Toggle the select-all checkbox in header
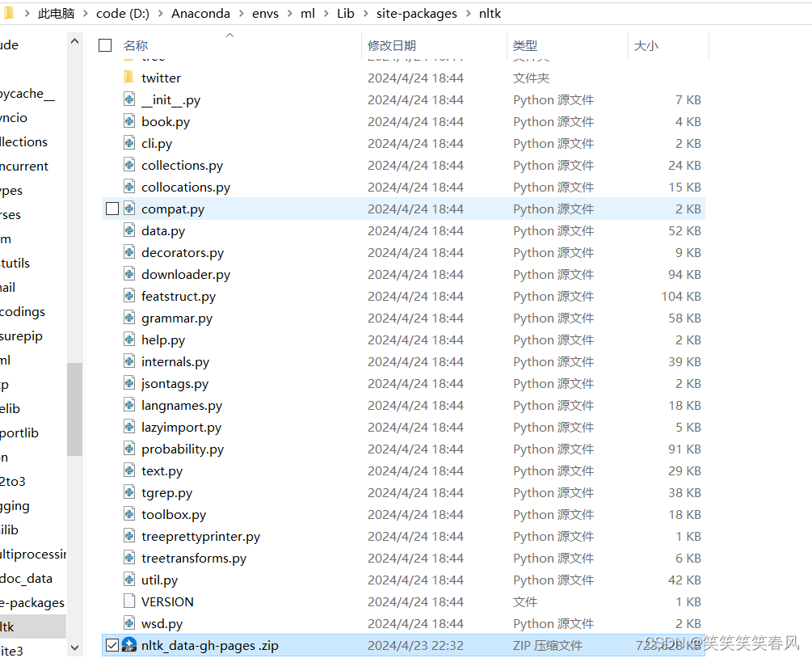Viewport: 812px width, 658px height. coord(105,45)
